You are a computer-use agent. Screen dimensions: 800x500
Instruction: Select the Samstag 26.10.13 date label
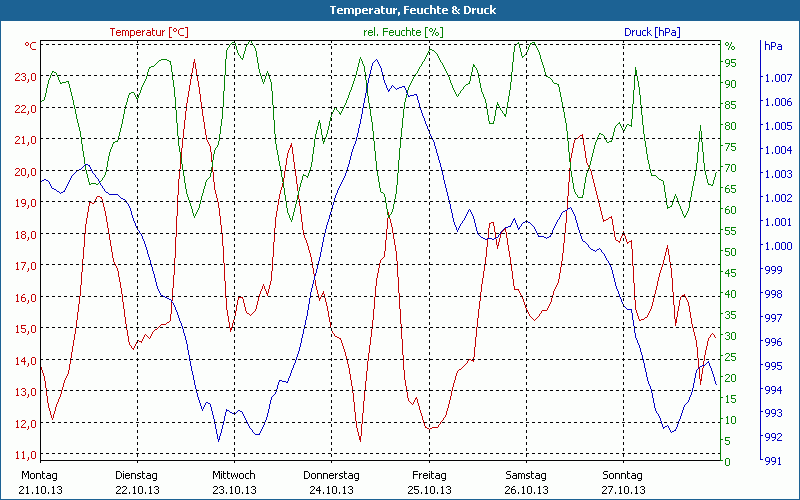tap(526, 482)
